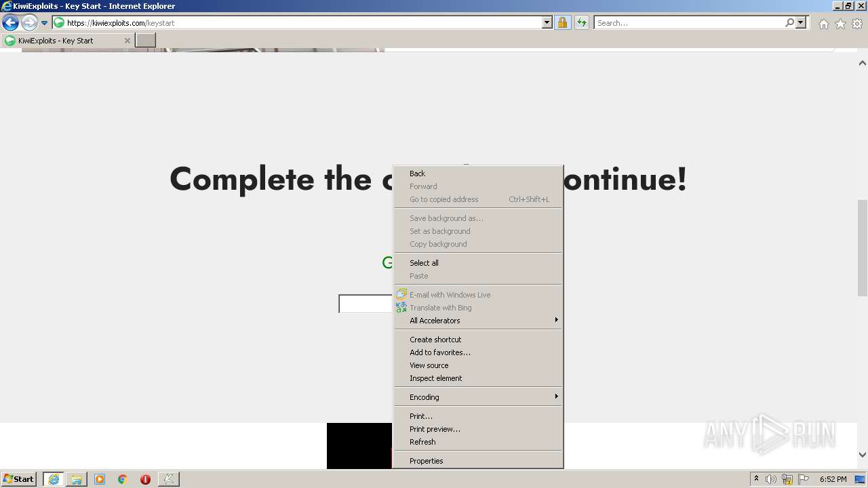Viewport: 868px width, 488px height.
Task: Click the Refresh icon beside address bar
Action: (581, 23)
